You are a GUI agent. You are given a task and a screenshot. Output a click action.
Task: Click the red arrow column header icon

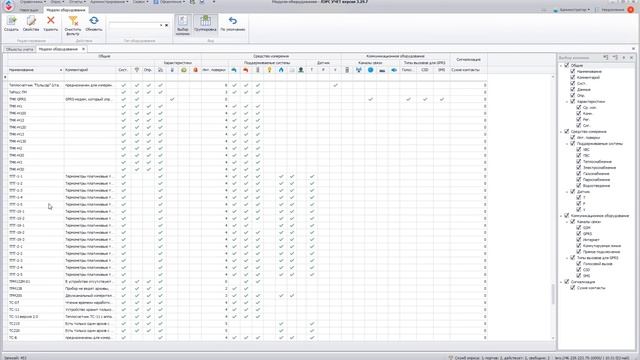(x=246, y=70)
